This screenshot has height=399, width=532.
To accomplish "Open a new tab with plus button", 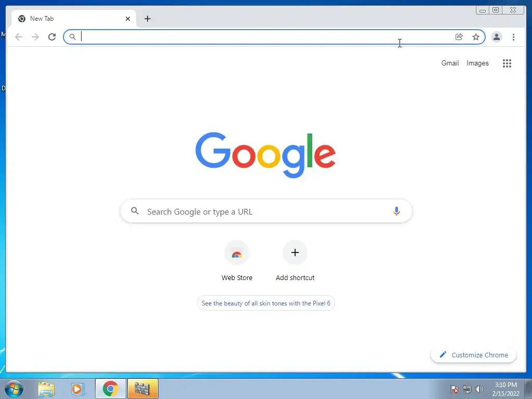I will click(x=147, y=19).
